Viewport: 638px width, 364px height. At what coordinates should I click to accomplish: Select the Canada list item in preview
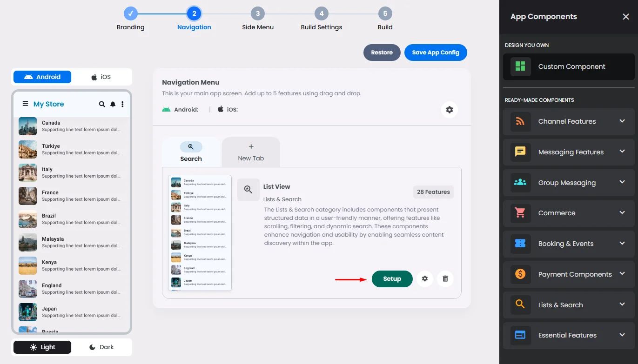71,126
